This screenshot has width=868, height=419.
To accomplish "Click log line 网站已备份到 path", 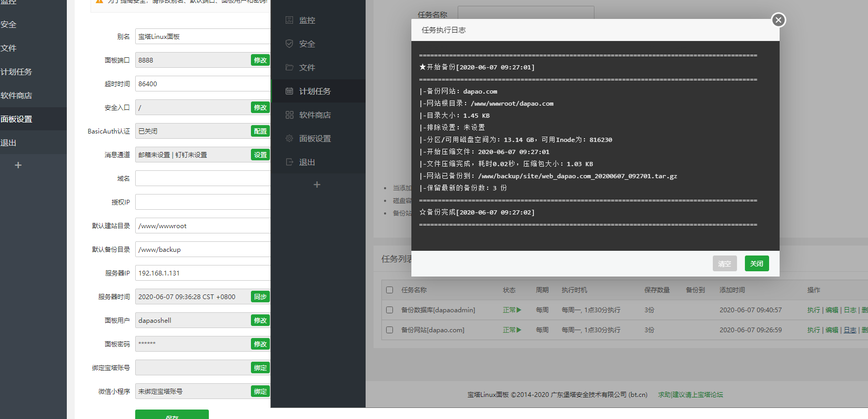I will pos(548,176).
